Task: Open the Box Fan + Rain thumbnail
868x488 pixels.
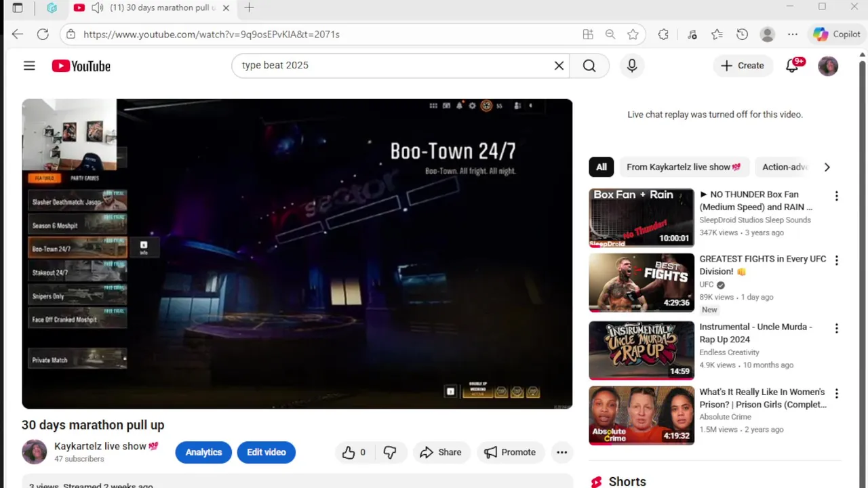Action: 642,218
